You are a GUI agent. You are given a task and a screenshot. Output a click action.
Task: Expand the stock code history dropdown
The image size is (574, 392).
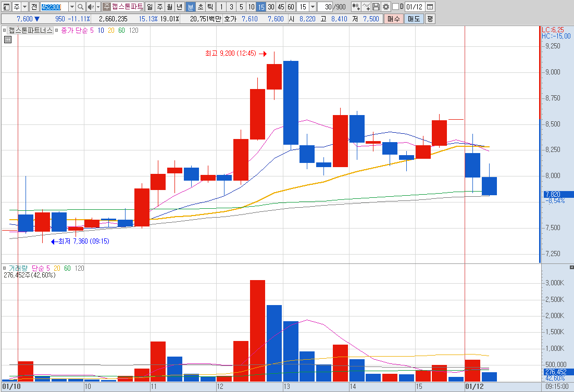coord(72,7)
